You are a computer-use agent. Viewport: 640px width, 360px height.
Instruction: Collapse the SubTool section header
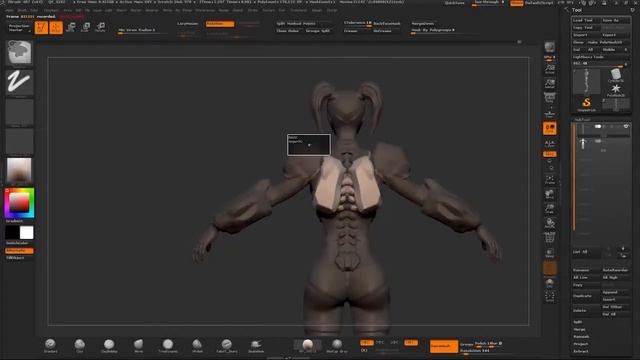click(x=582, y=120)
